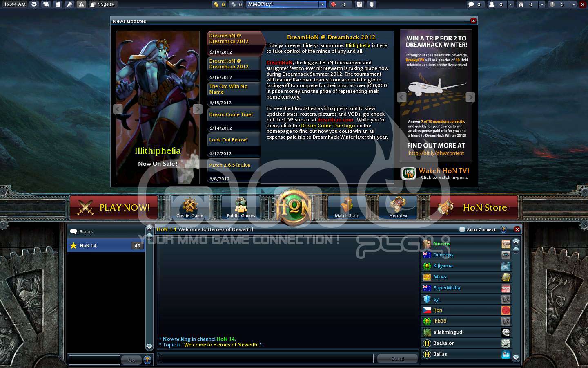Viewport: 588px width, 368px height.
Task: Click the PLAY NOW! button
Action: [x=114, y=207]
